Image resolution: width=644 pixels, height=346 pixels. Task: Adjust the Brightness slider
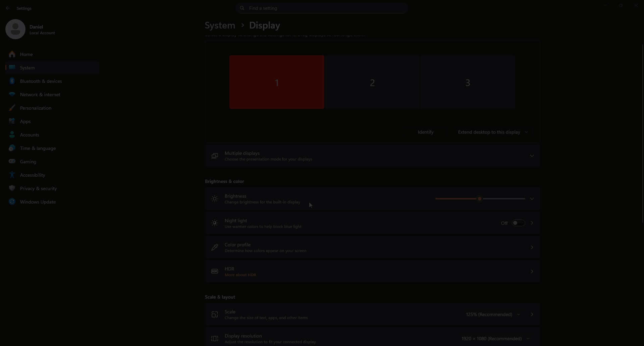[x=480, y=198]
